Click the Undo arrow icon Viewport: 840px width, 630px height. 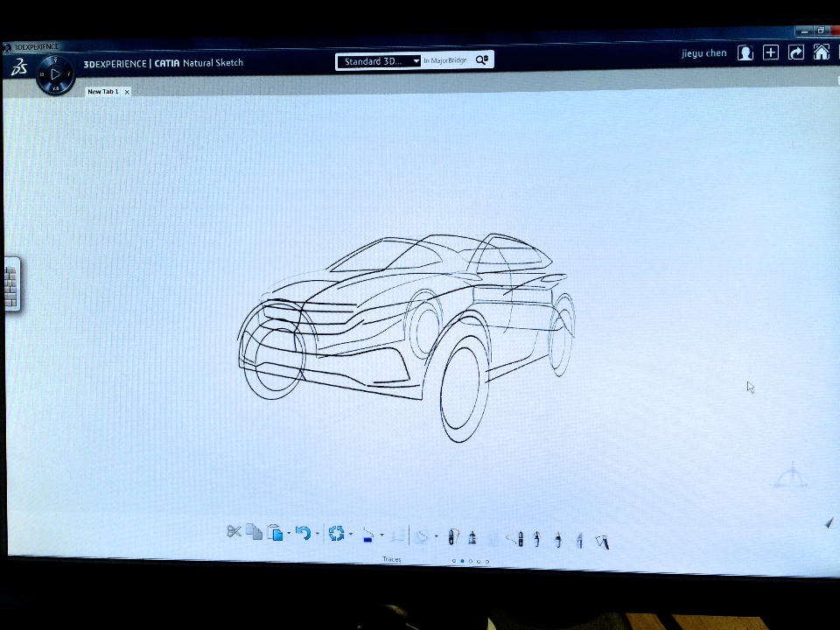pyautogui.click(x=304, y=533)
